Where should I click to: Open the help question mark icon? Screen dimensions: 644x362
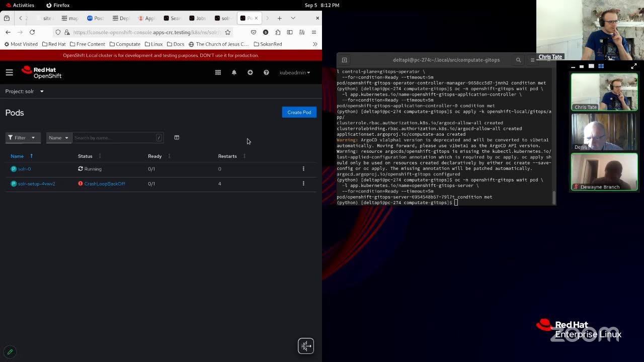point(266,72)
